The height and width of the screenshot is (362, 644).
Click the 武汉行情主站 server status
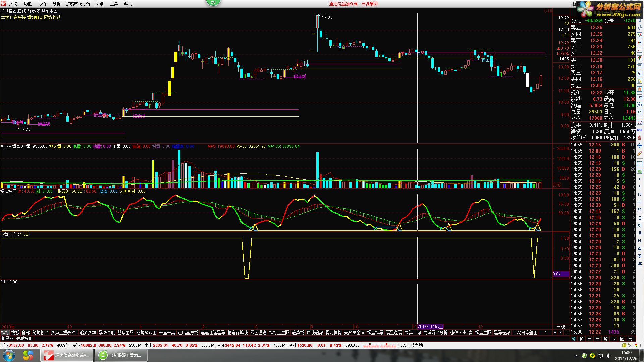click(411, 345)
